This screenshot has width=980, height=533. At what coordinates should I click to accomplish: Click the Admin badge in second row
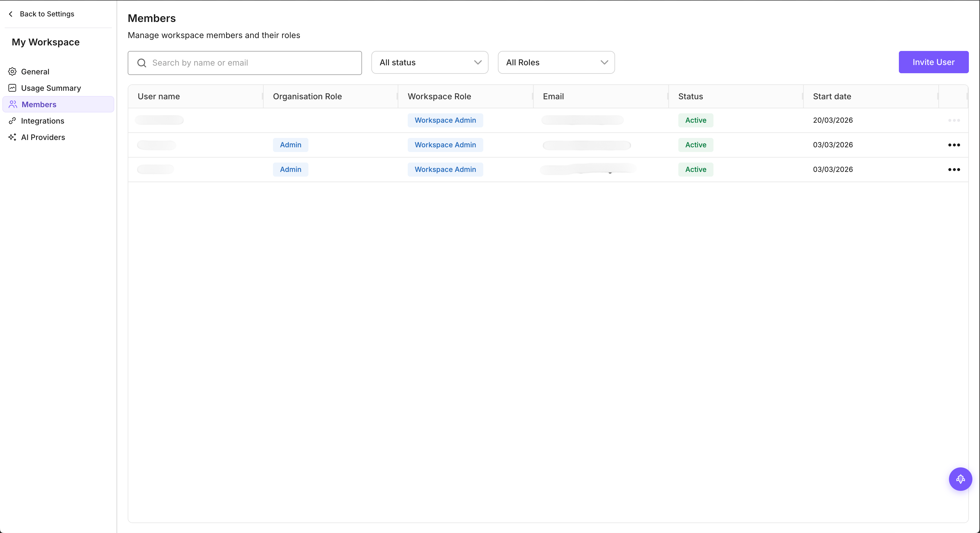click(x=290, y=145)
